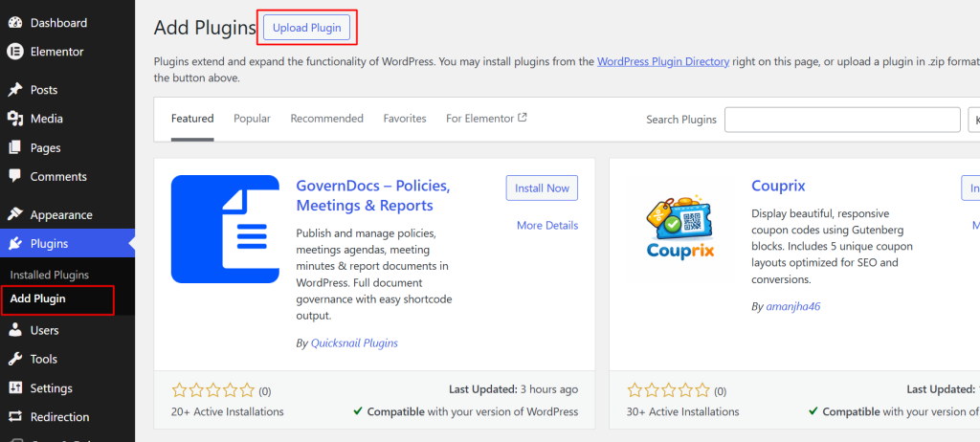
Task: Click the Dashboard gauge icon
Action: pos(15,23)
